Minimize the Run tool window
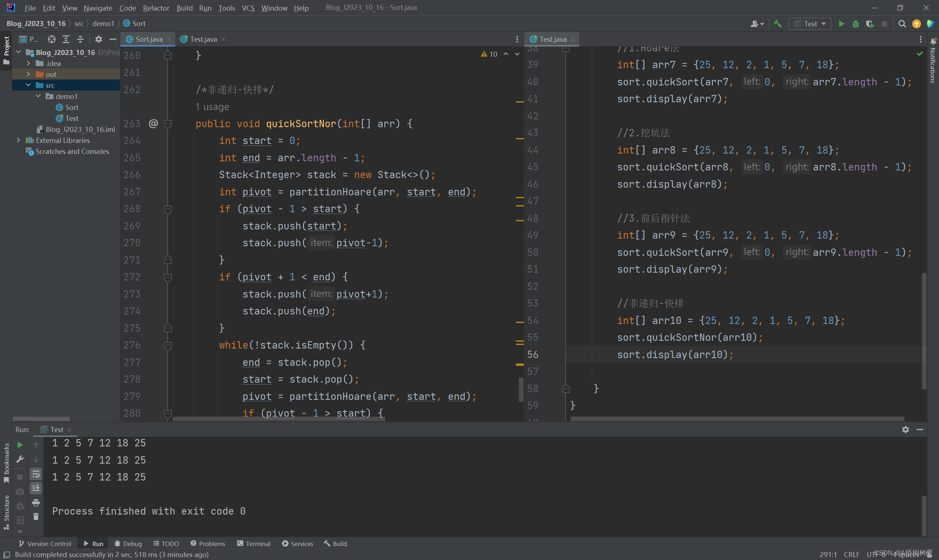 click(x=920, y=430)
